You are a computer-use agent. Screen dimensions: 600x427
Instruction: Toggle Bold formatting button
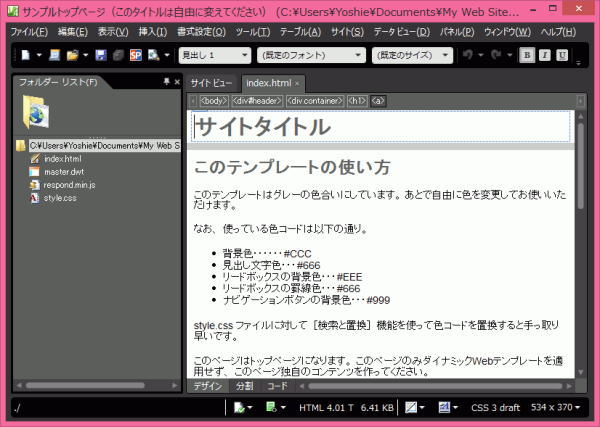pos(529,55)
